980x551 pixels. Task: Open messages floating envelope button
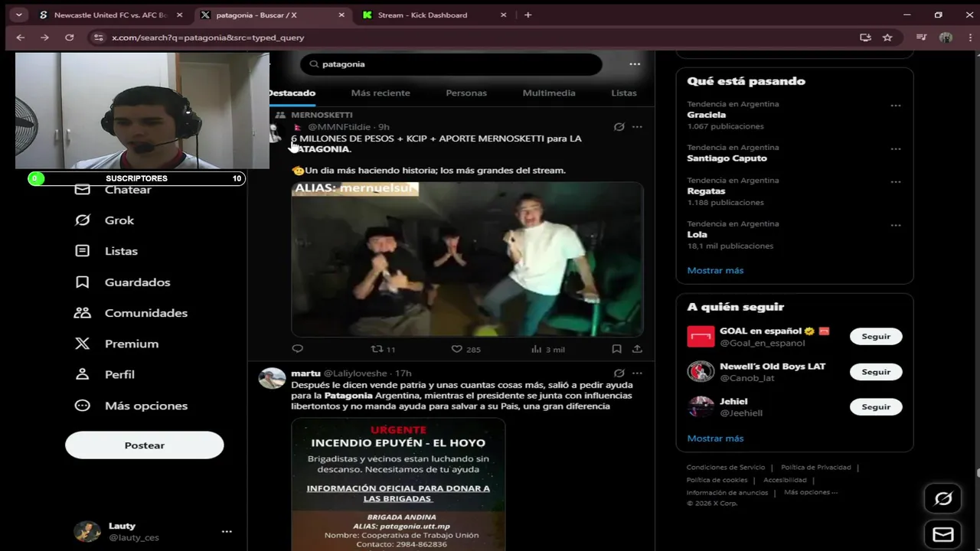tap(943, 534)
